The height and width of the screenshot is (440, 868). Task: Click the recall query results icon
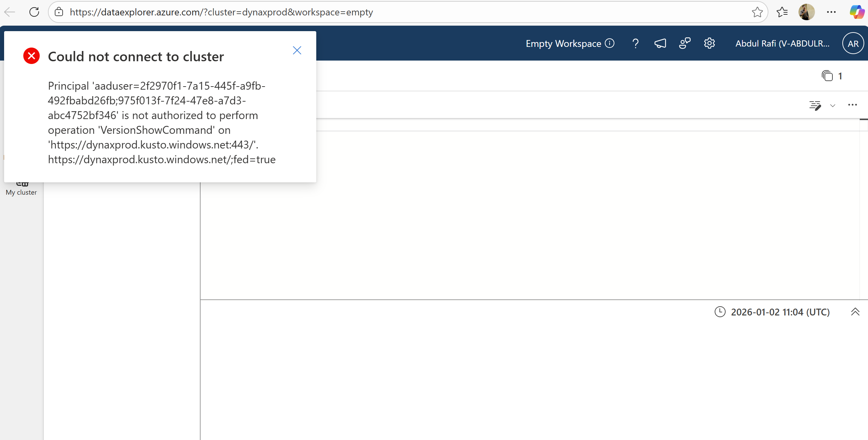coord(815,105)
